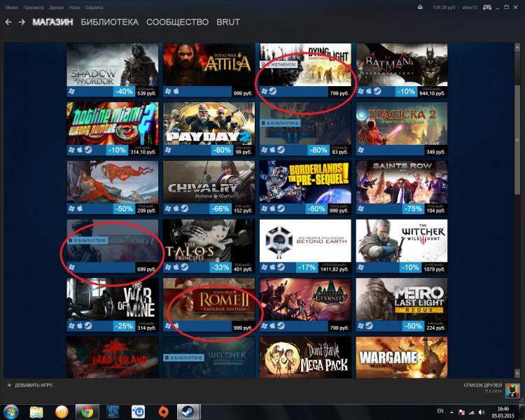Click SteamOS icon on Borderlands Pre-Sequel tile
This screenshot has width=525, height=420.
pyautogui.click(x=281, y=209)
